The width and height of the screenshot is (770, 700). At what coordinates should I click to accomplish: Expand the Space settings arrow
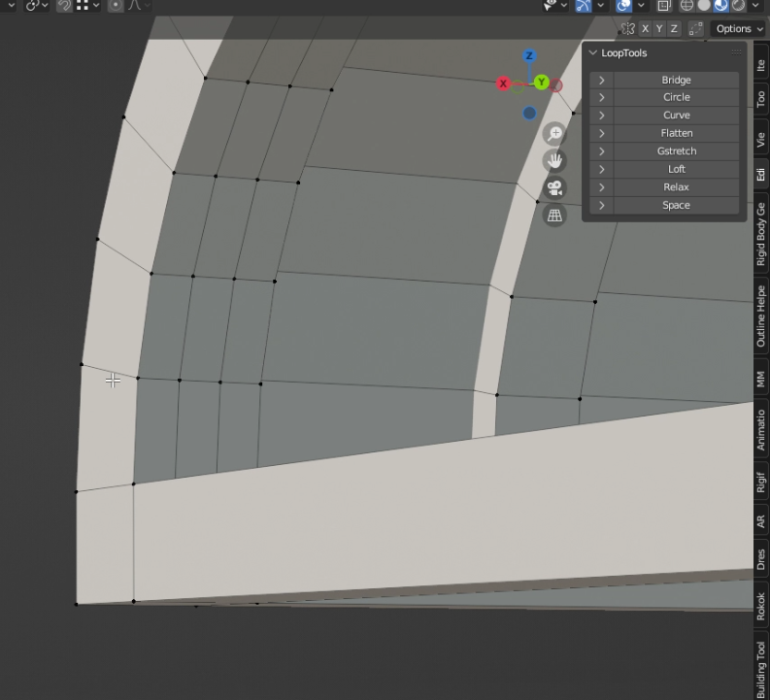pos(602,205)
